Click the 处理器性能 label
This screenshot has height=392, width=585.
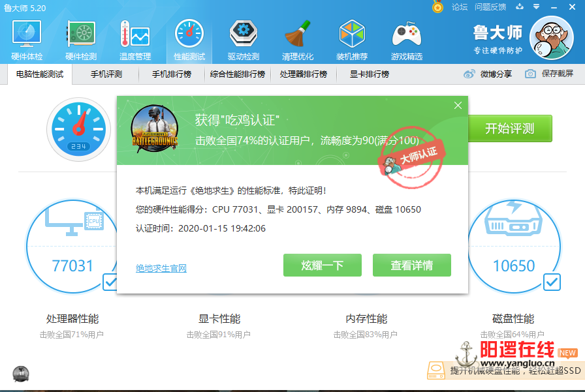coord(72,318)
